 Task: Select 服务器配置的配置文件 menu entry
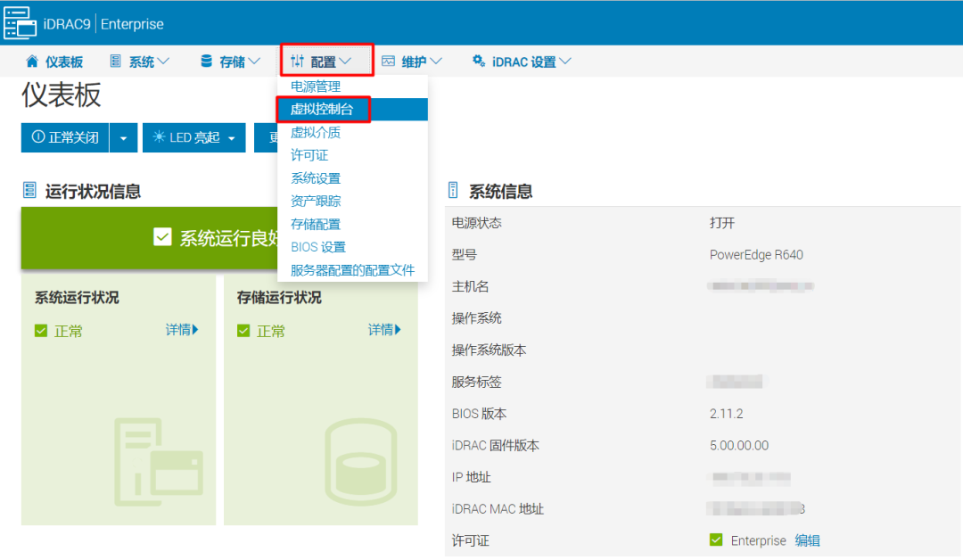click(x=352, y=270)
